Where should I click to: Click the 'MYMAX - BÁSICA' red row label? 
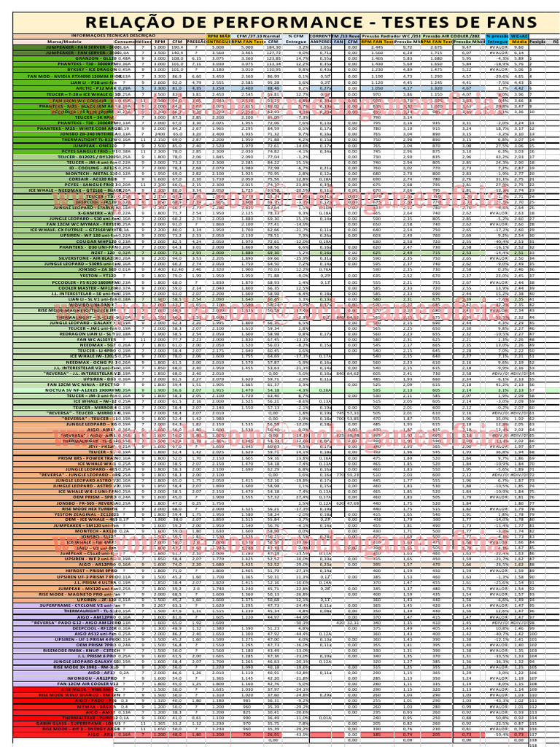click(98, 706)
